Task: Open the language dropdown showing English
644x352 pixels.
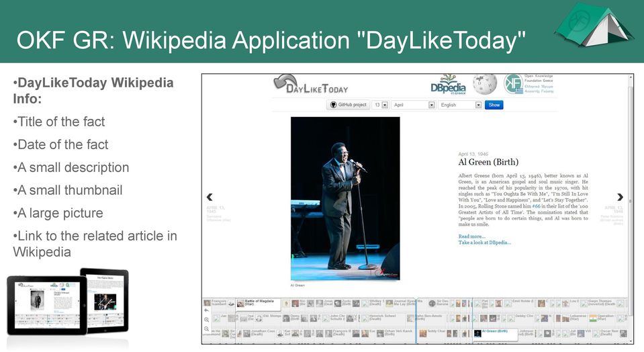Action: [x=460, y=105]
